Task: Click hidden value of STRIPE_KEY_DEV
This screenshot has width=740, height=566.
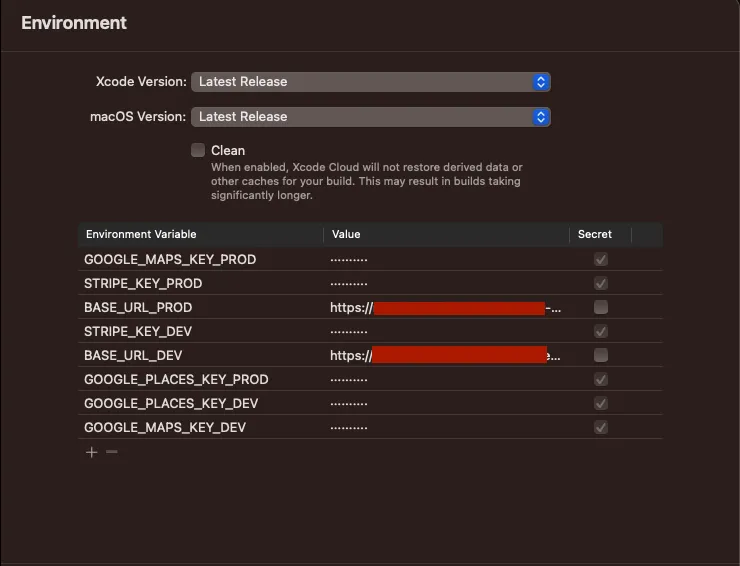Action: (349, 332)
